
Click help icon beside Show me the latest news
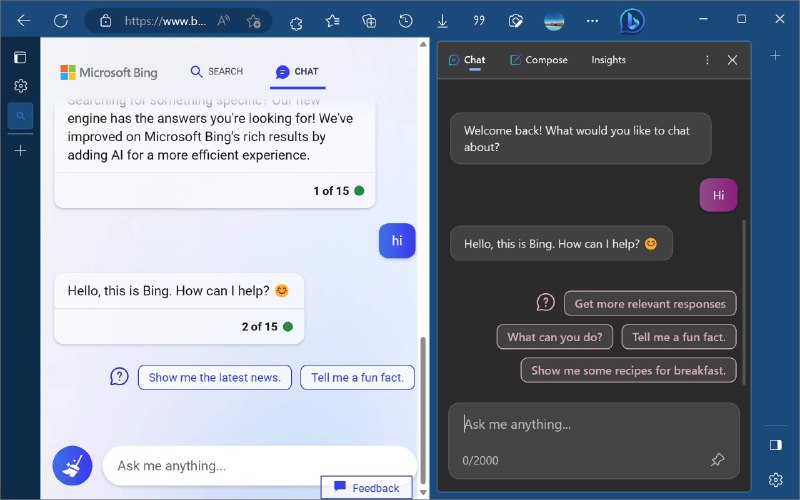[119, 377]
